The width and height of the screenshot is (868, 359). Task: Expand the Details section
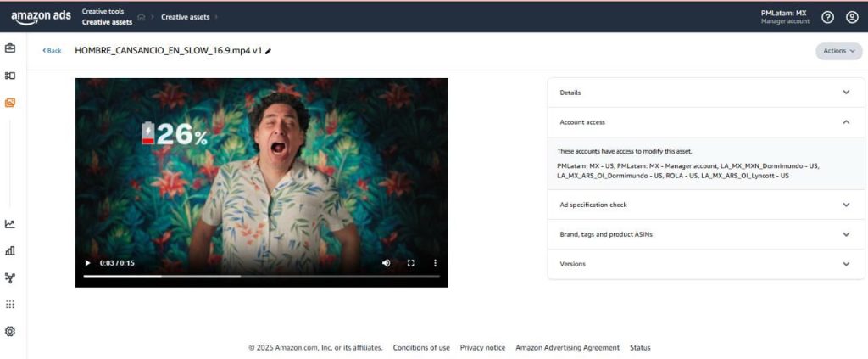tap(845, 93)
